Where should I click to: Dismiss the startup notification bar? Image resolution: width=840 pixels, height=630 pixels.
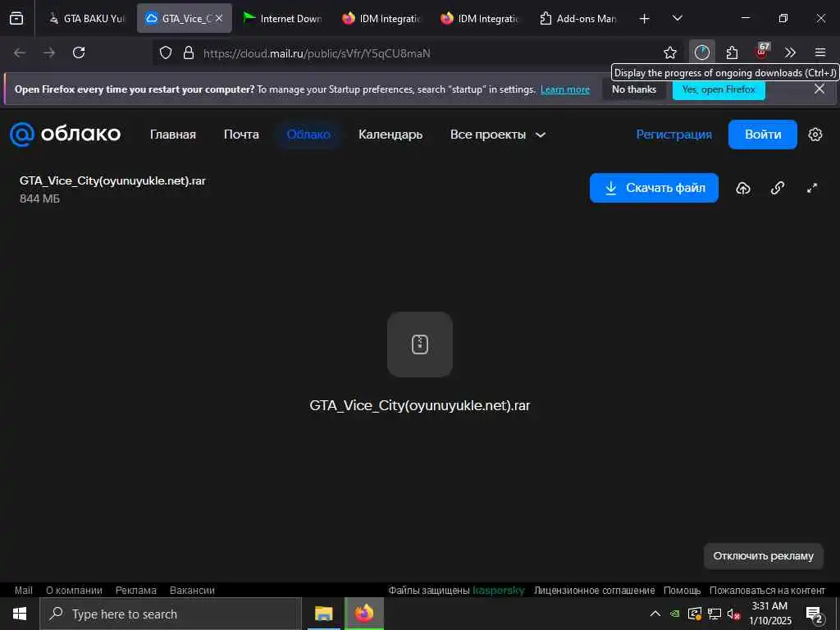point(819,89)
